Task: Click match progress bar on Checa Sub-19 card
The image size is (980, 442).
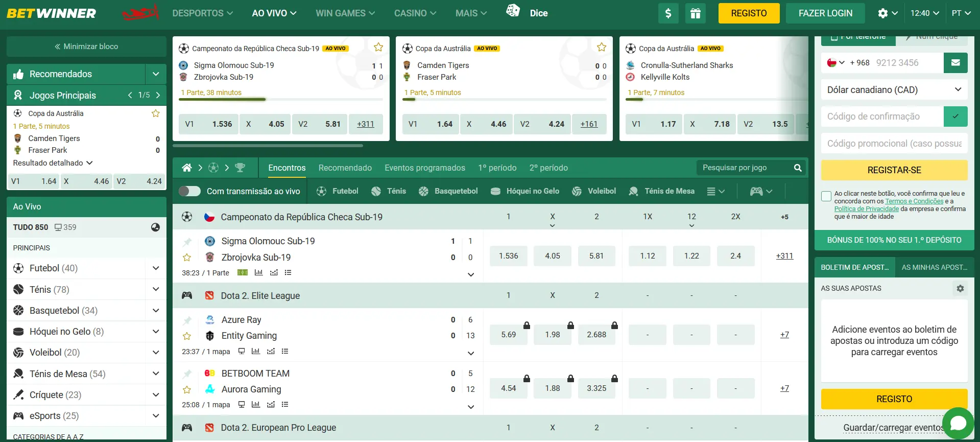Action: (x=281, y=99)
